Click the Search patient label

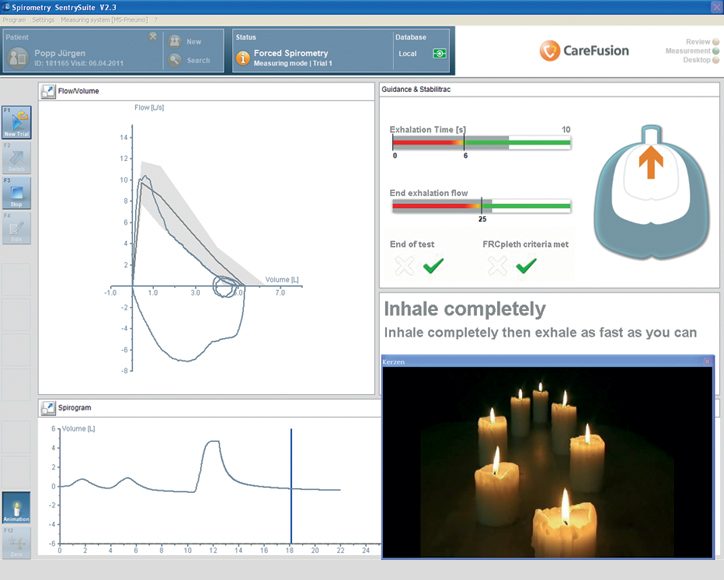[199, 60]
